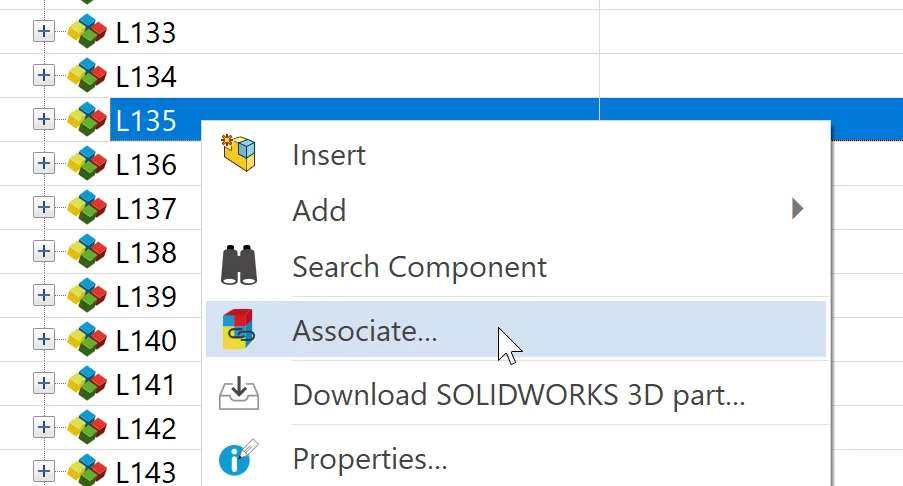Viewport: 903px width, 486px height.
Task: Expand the L135 tree node
Action: pyautogui.click(x=43, y=120)
